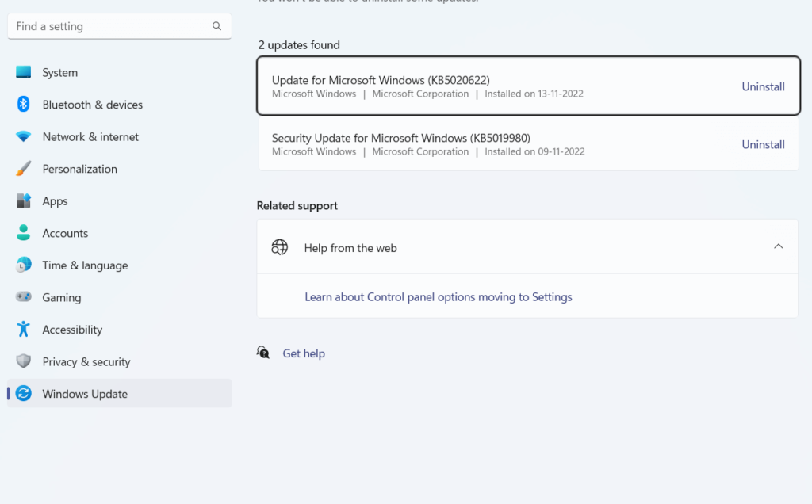
Task: Click the System monitor icon in sidebar
Action: [23, 72]
